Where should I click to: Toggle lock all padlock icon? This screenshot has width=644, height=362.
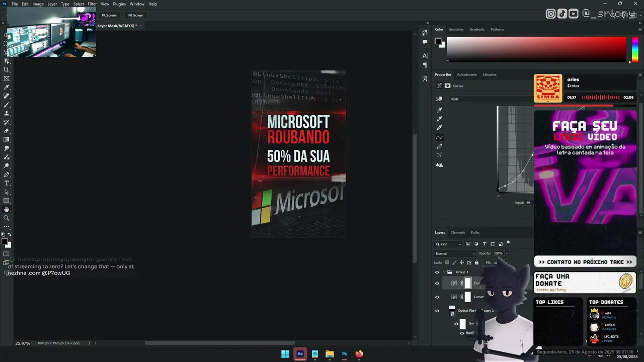(x=476, y=262)
